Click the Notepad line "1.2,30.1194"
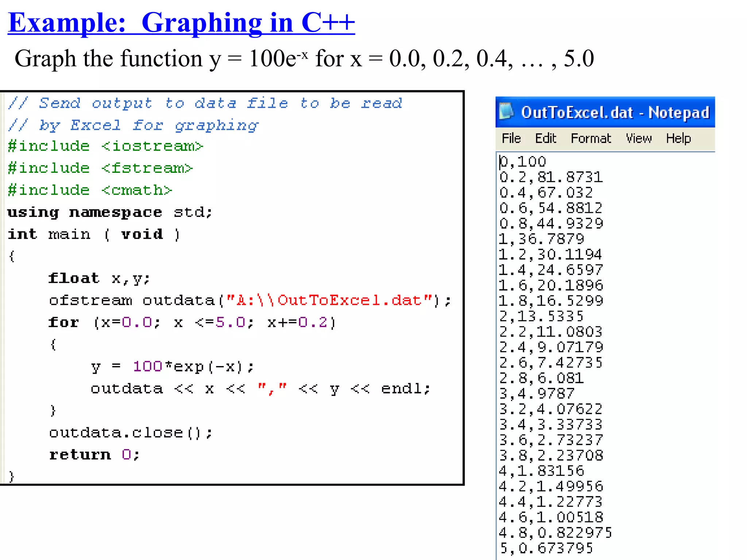This screenshot has height=560, width=747. 550,255
